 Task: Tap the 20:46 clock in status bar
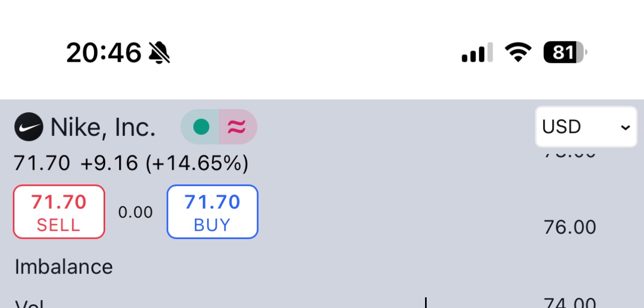(x=104, y=53)
